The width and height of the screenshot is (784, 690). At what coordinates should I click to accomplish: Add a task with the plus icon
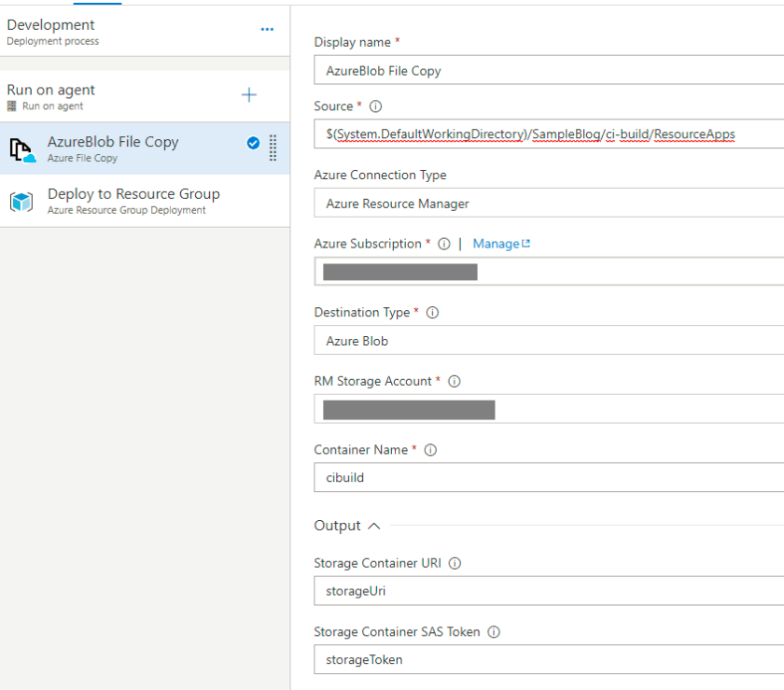tap(249, 95)
